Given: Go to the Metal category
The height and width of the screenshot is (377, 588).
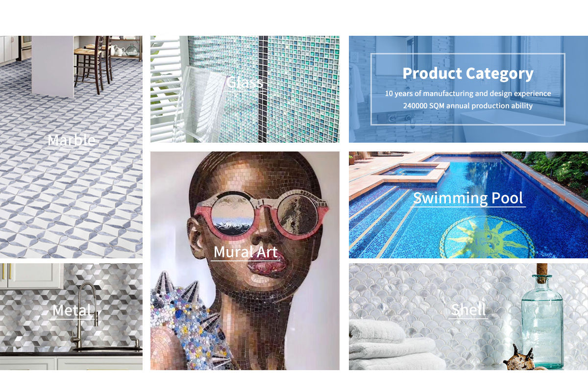Looking at the screenshot, I should tap(72, 310).
